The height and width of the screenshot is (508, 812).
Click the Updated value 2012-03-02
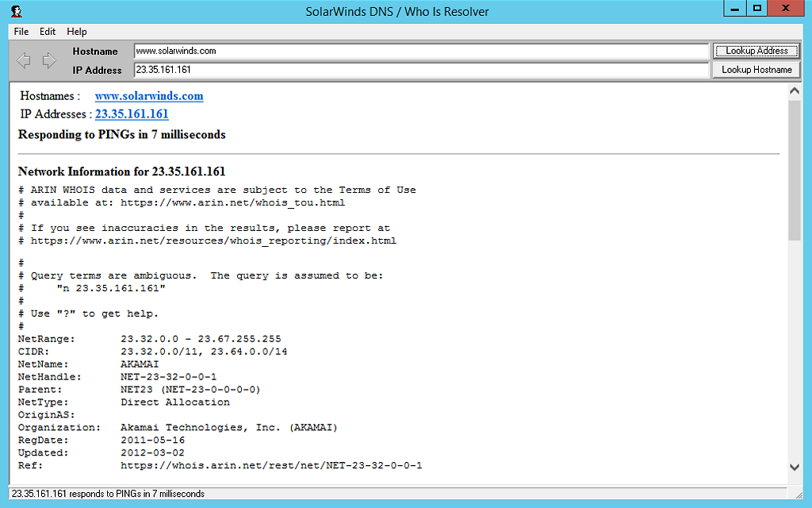coord(153,452)
